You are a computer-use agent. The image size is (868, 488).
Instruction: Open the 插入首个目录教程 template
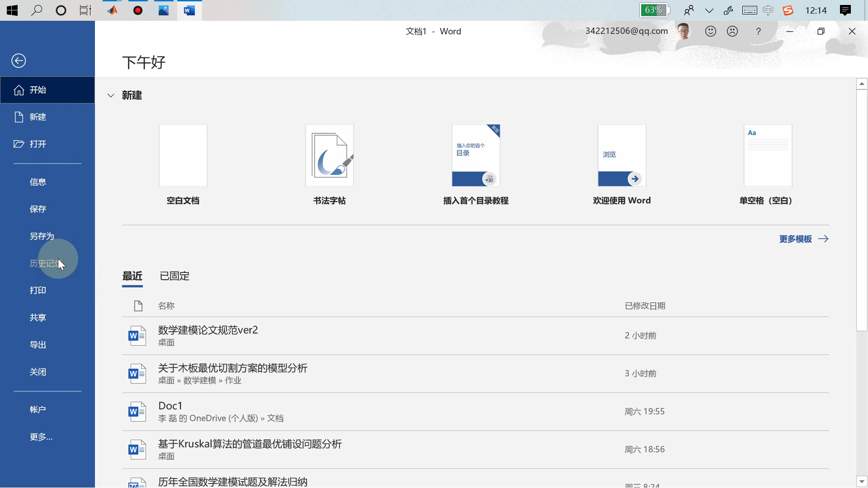[x=476, y=155]
